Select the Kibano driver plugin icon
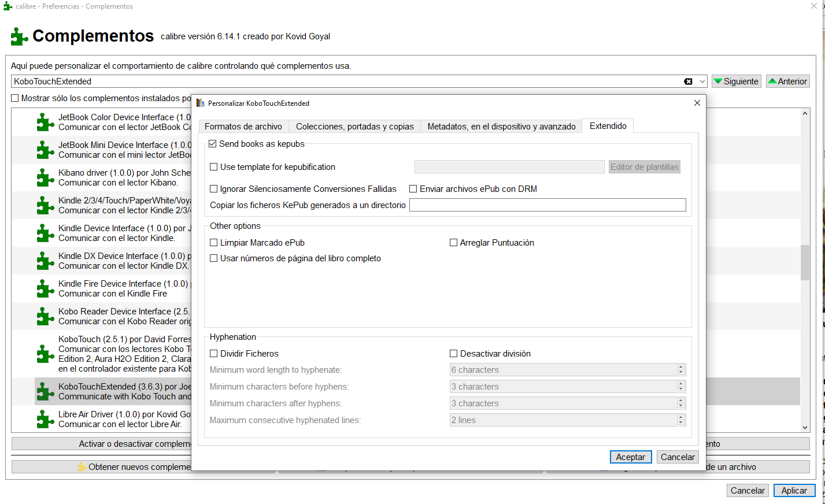Image resolution: width=825 pixels, height=504 pixels. pyautogui.click(x=45, y=177)
